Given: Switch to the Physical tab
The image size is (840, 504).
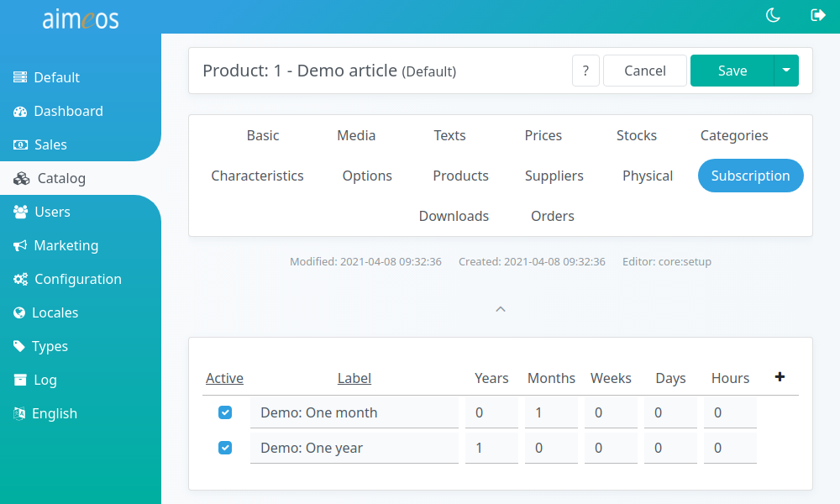Looking at the screenshot, I should tap(647, 176).
